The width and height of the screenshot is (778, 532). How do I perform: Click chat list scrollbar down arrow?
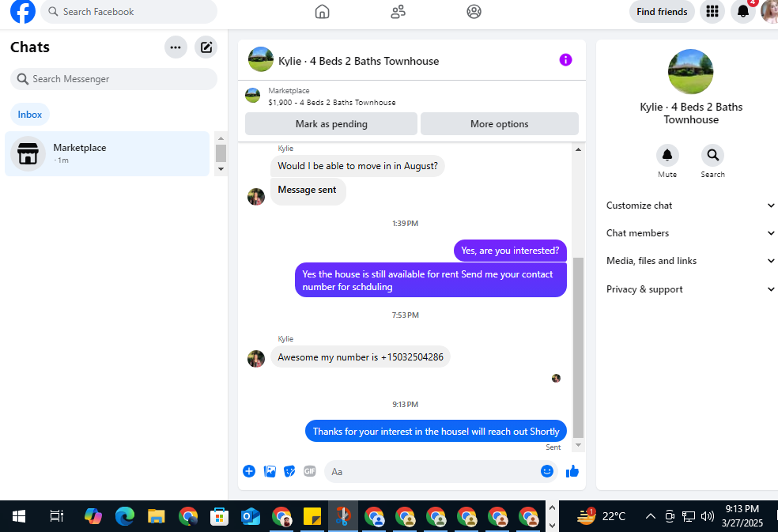pyautogui.click(x=221, y=169)
